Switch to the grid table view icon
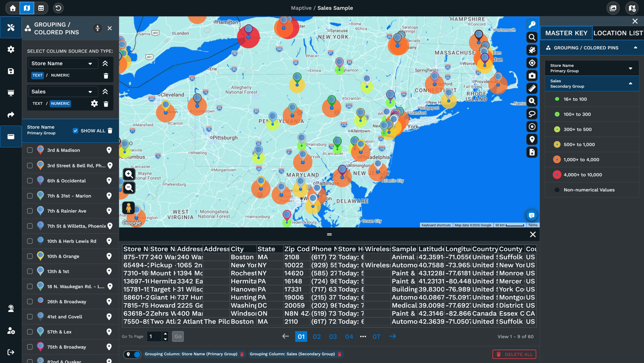The width and height of the screenshot is (644, 363). (41, 8)
